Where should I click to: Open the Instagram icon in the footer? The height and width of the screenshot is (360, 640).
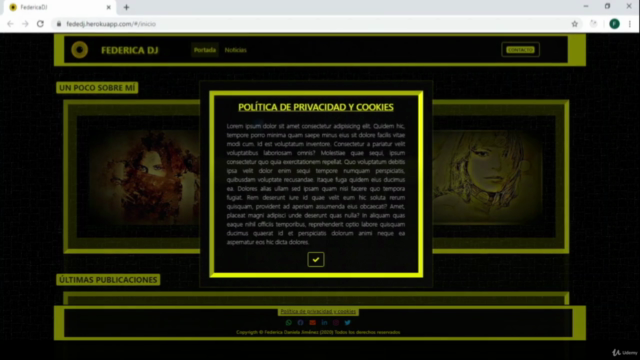click(x=336, y=322)
